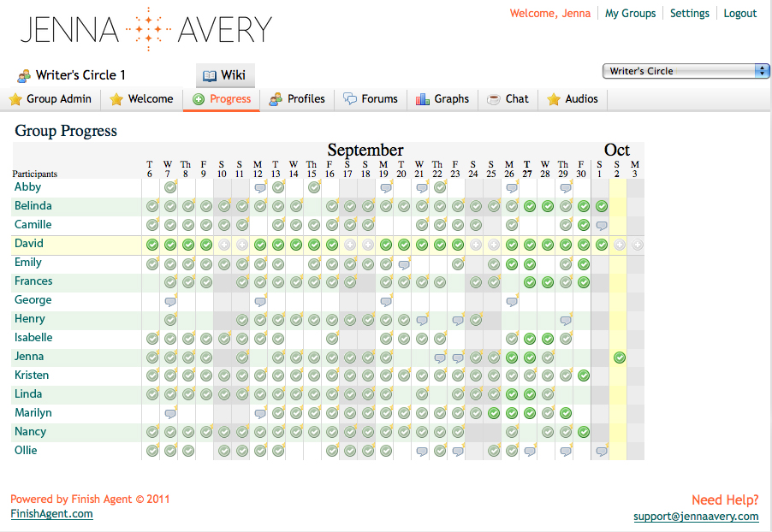Click participant Ollie
Viewport: 772px width, 532px height.
click(x=26, y=450)
